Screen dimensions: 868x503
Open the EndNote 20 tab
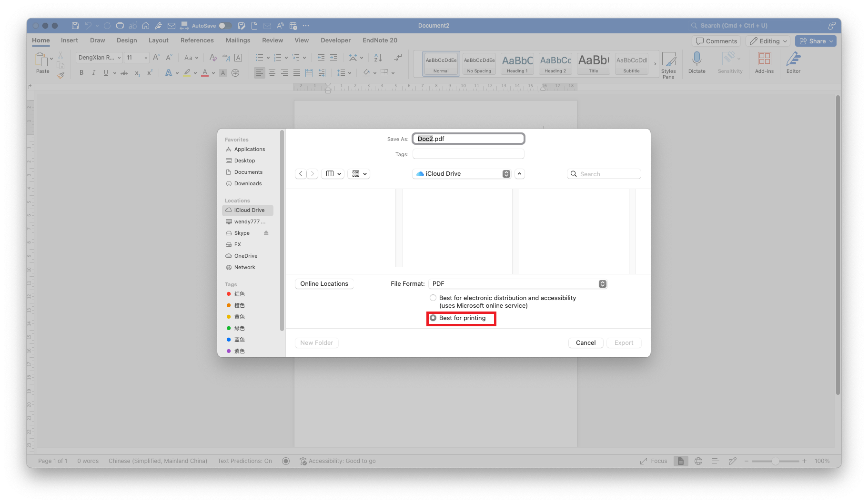coord(380,40)
